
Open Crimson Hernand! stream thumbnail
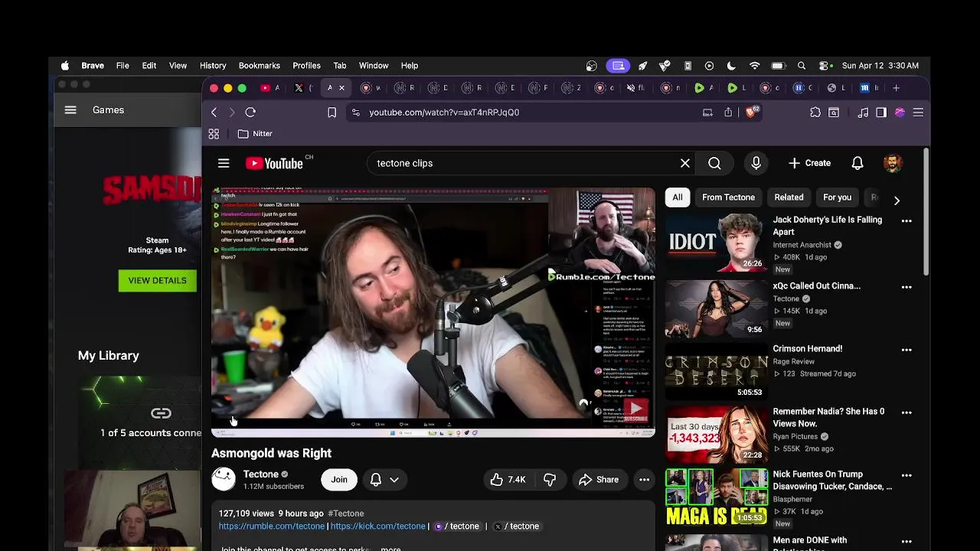pos(717,371)
